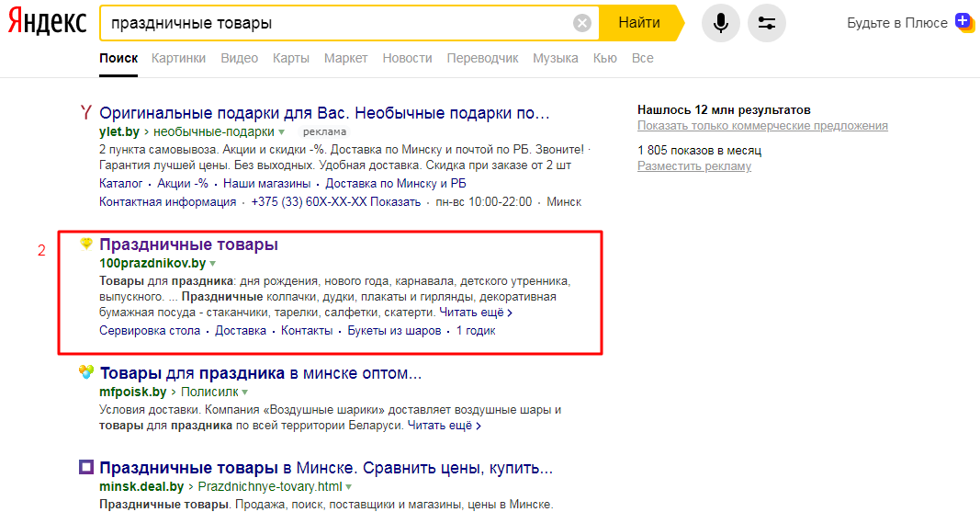Open the Все services tab
This screenshot has width=980, height=512.
pyautogui.click(x=643, y=58)
